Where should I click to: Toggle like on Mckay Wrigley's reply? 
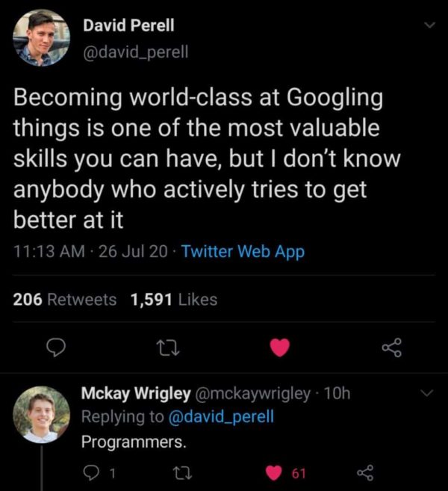276,472
